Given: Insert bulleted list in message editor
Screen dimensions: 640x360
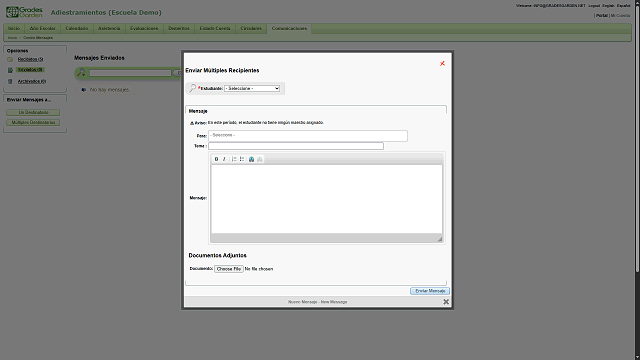Looking at the screenshot, I should click(x=242, y=159).
